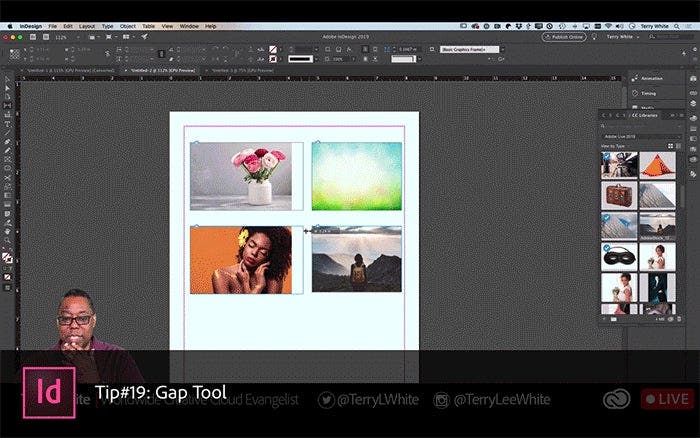Select the orange tent library thumbnail

pyautogui.click(x=657, y=165)
